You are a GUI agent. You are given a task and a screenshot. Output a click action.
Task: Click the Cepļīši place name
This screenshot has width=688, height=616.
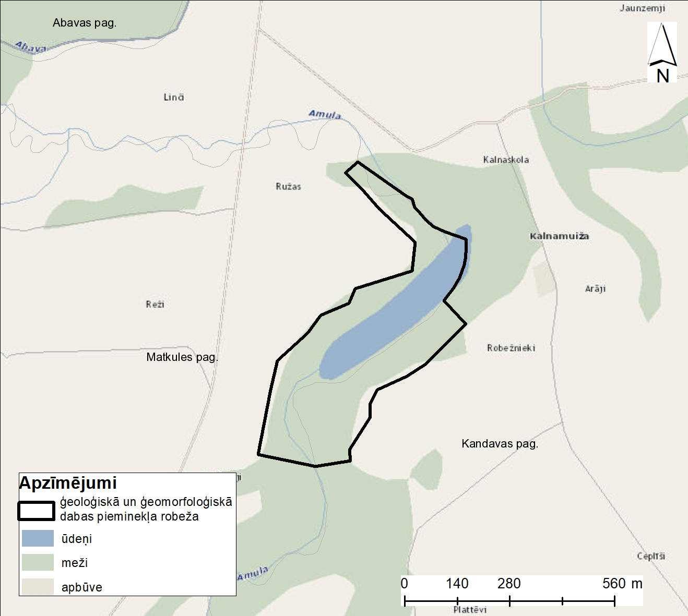point(650,556)
